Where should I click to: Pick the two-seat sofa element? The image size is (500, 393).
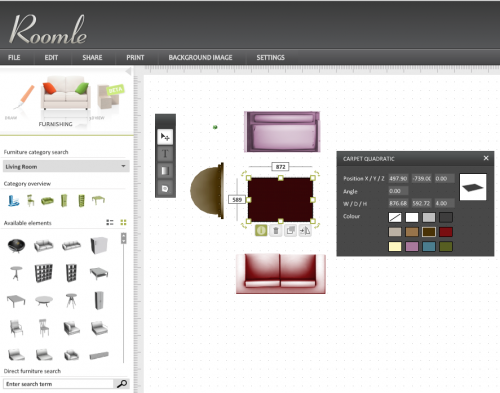click(x=44, y=246)
